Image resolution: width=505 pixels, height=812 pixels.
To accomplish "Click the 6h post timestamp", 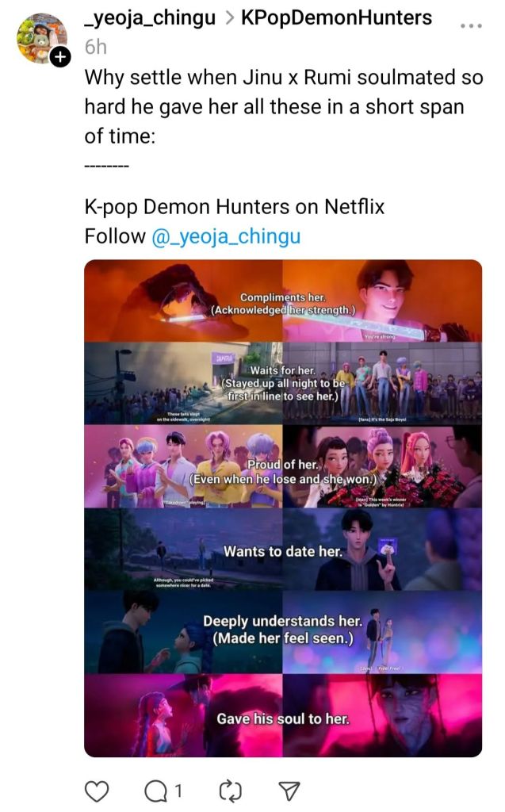I will coord(95,47).
